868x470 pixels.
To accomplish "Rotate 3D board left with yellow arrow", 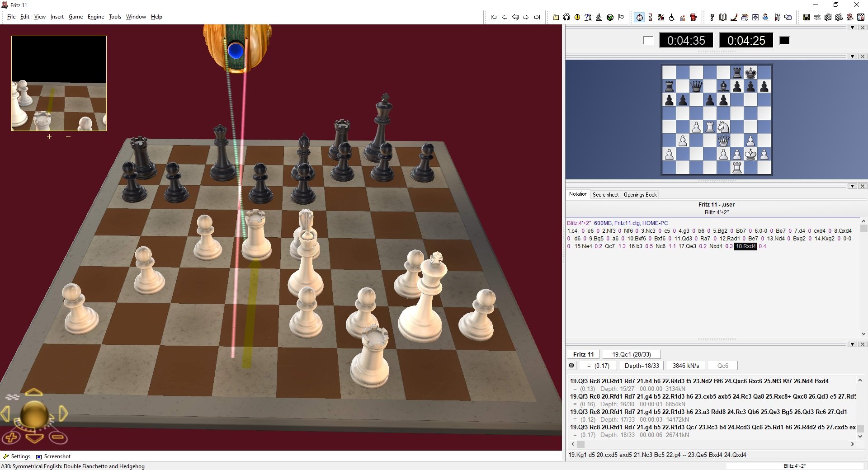I will click(x=5, y=414).
